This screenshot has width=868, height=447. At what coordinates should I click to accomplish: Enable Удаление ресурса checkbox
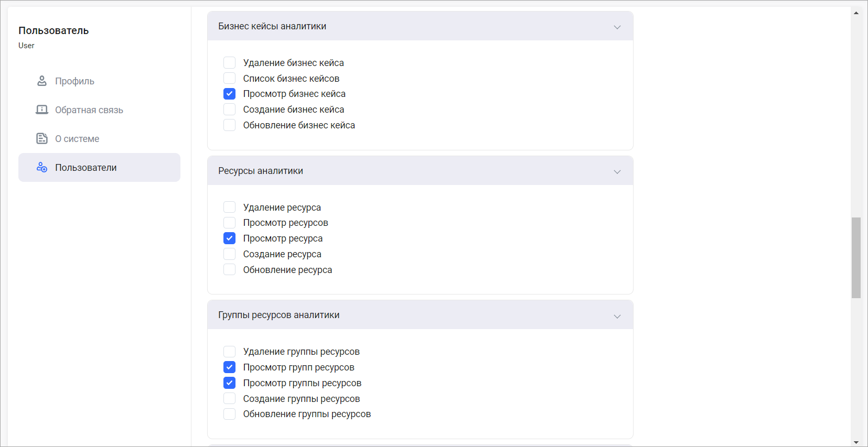click(229, 207)
